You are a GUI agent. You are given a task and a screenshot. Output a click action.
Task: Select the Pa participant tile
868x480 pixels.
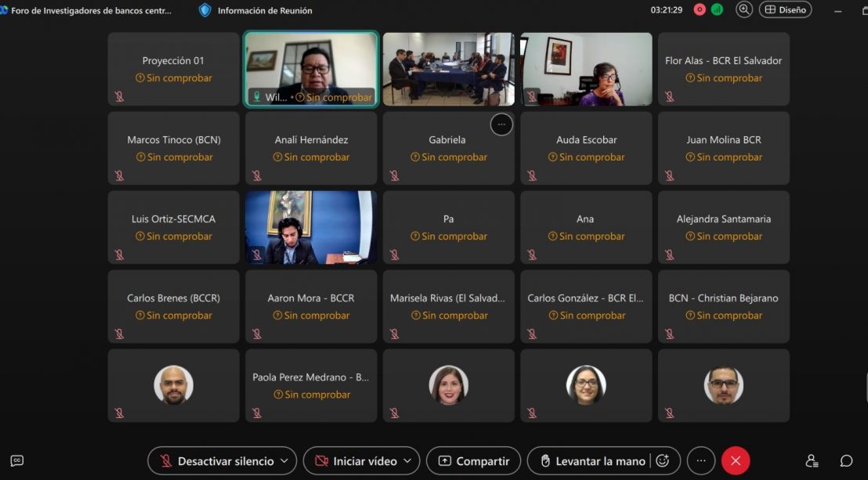(x=448, y=227)
